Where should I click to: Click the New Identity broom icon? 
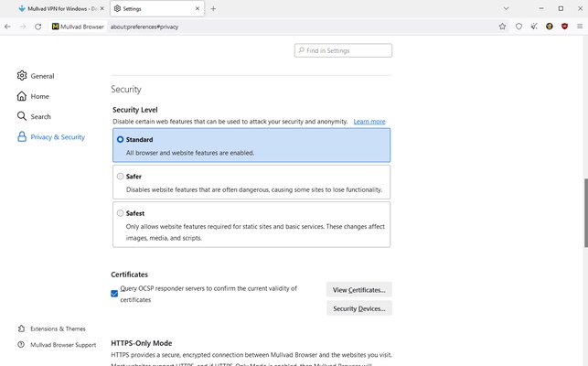[x=534, y=27]
